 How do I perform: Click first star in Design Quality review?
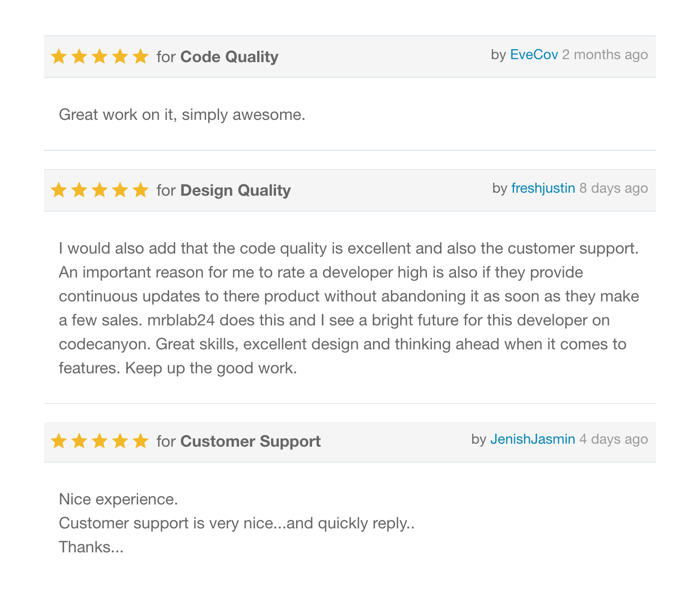click(x=59, y=190)
